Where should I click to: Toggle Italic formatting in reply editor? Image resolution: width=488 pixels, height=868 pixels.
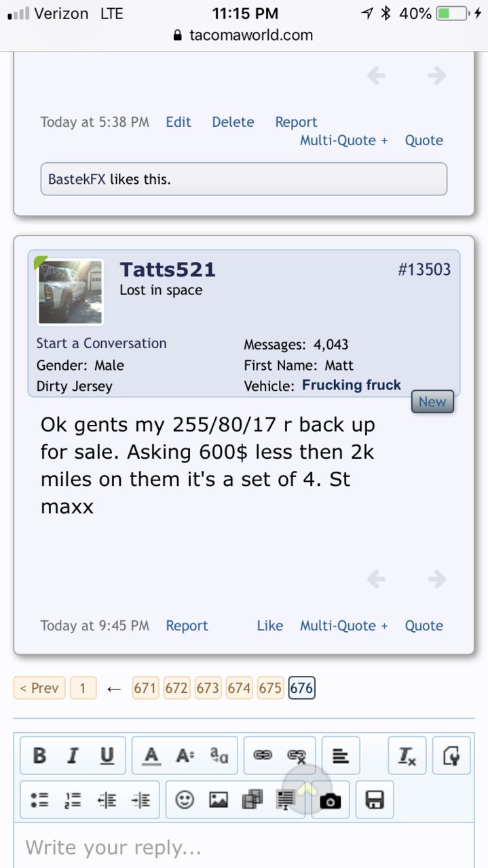73,755
